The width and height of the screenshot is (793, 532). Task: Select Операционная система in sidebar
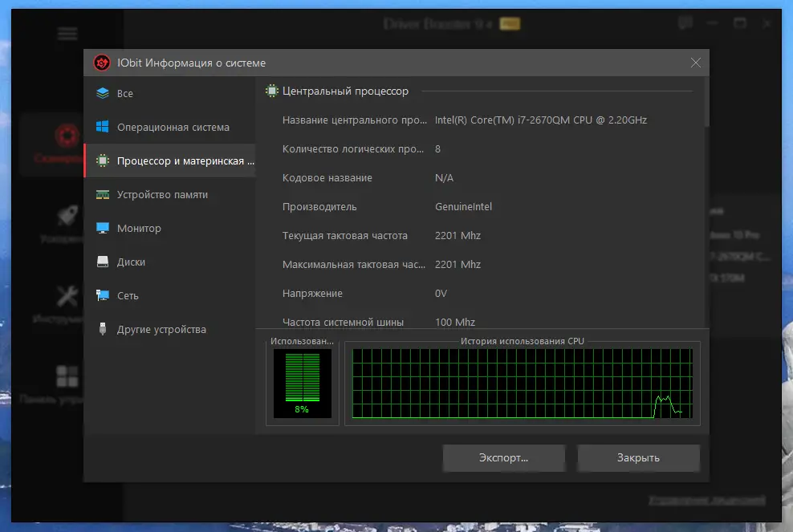tap(169, 127)
